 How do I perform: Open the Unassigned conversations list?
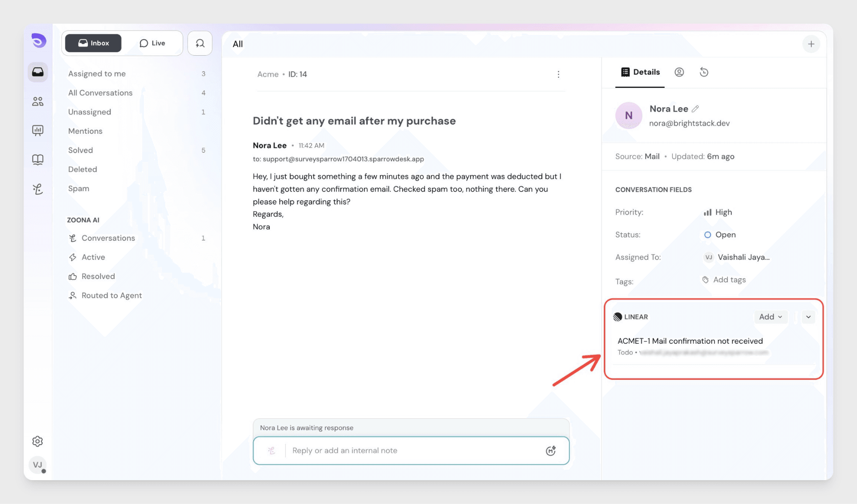click(90, 112)
